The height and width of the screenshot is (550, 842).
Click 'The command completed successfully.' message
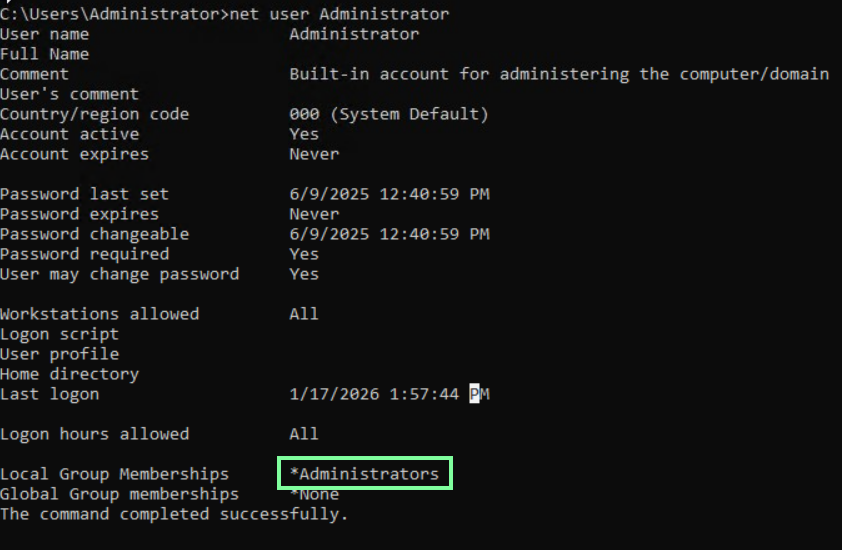(x=174, y=514)
